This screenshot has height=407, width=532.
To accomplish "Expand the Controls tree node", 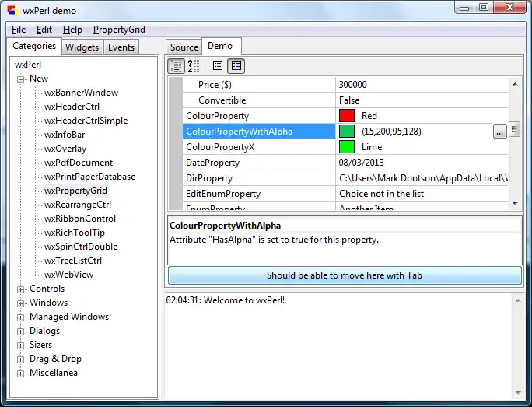I will 21,289.
